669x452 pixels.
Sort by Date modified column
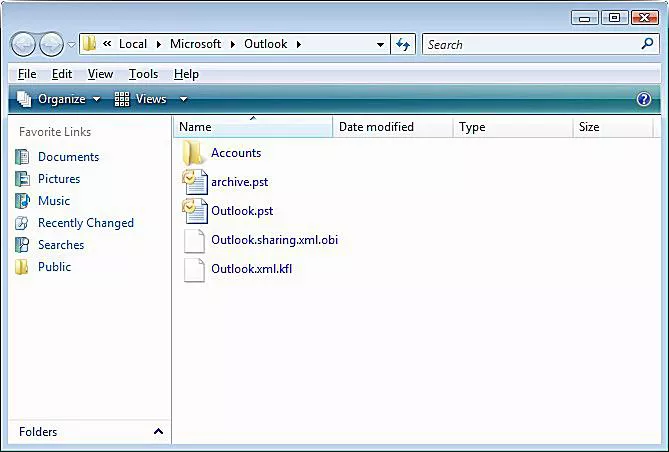pyautogui.click(x=393, y=127)
